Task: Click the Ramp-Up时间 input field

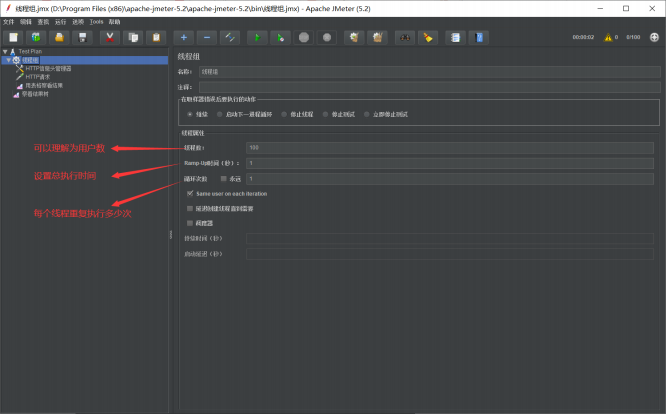Action: click(449, 162)
